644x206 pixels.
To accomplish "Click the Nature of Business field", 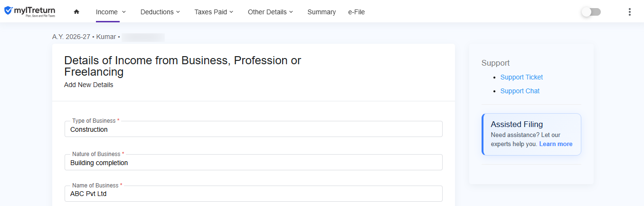I will click(254, 162).
